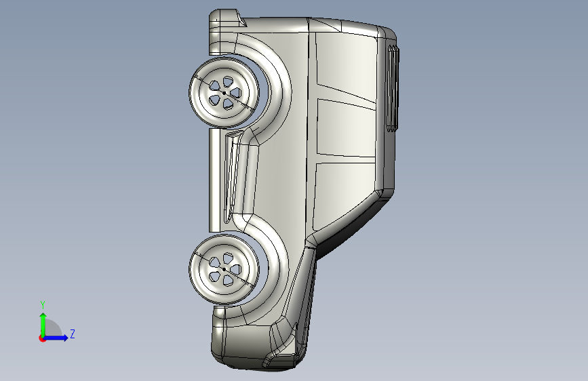Select the car's rear wheel near the cabin
This screenshot has height=381, width=588.
(x=224, y=92)
